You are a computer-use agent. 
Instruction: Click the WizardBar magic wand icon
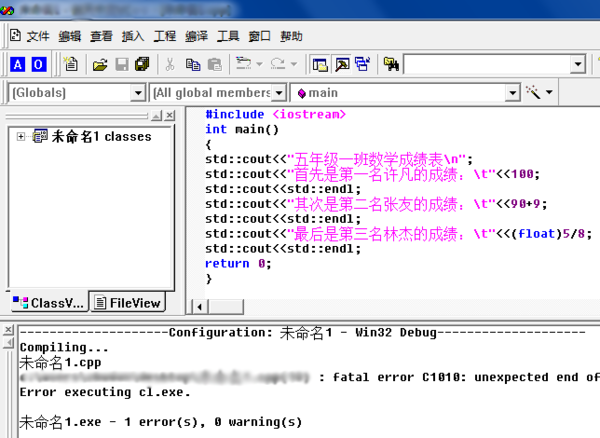[x=534, y=92]
